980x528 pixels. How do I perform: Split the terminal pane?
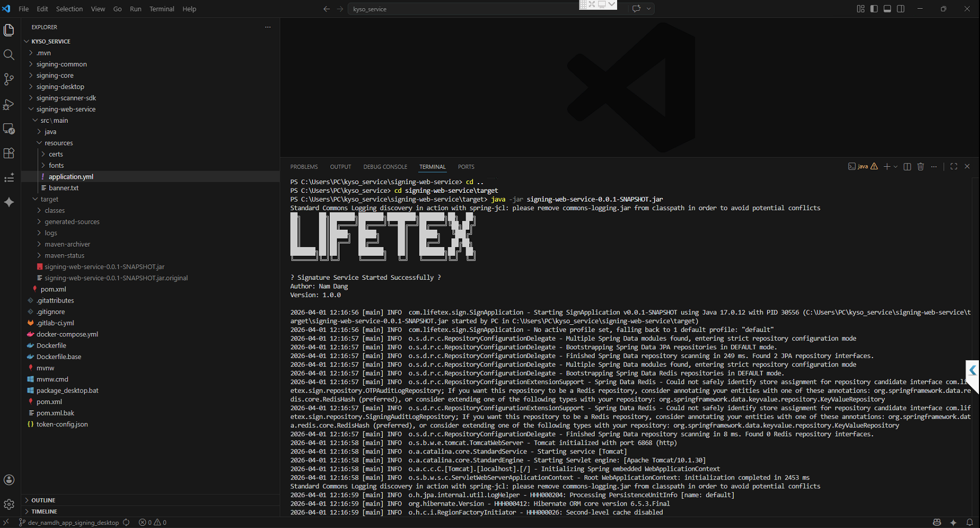tap(907, 167)
